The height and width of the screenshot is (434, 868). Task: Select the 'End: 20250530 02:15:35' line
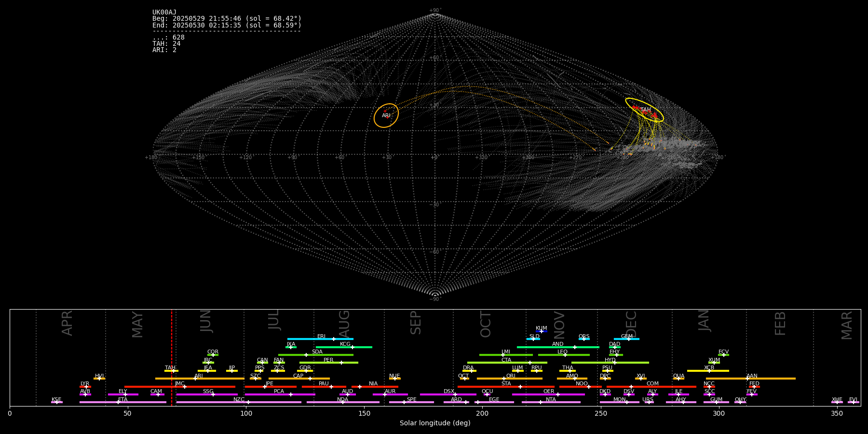point(227,25)
